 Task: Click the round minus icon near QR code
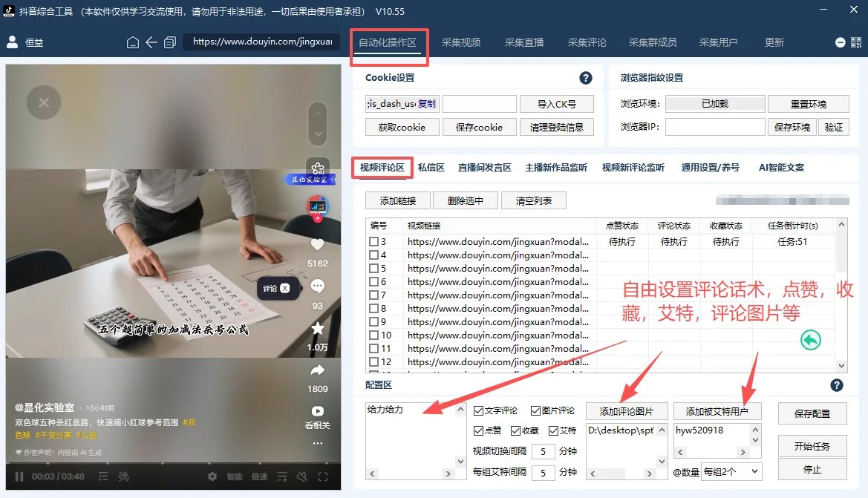841,42
